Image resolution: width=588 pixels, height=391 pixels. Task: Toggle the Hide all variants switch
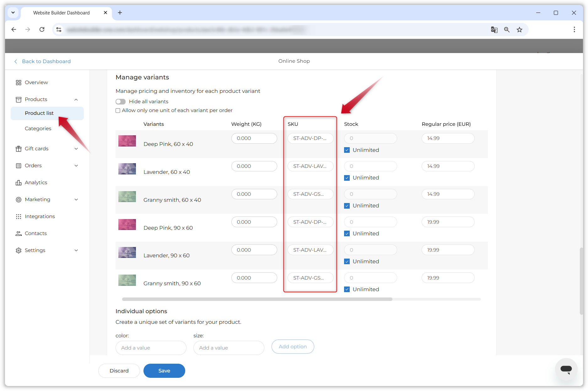121,102
